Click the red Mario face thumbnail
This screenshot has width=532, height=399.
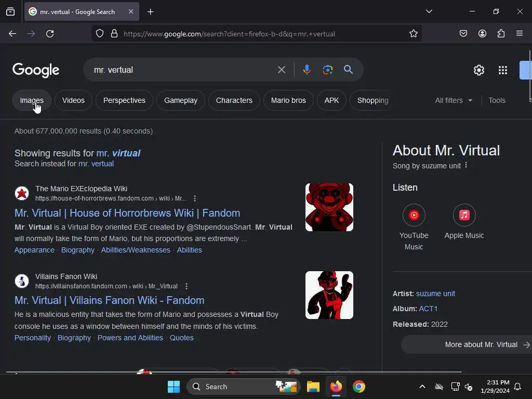pos(329,207)
